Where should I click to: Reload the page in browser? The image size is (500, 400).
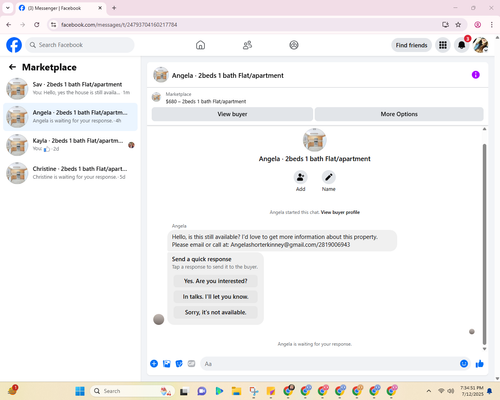coord(37,25)
